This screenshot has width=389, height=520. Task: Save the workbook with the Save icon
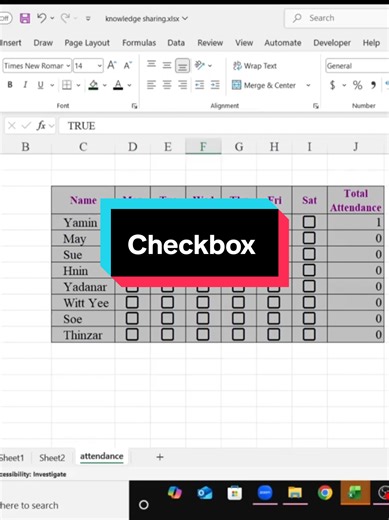[x=25, y=18]
